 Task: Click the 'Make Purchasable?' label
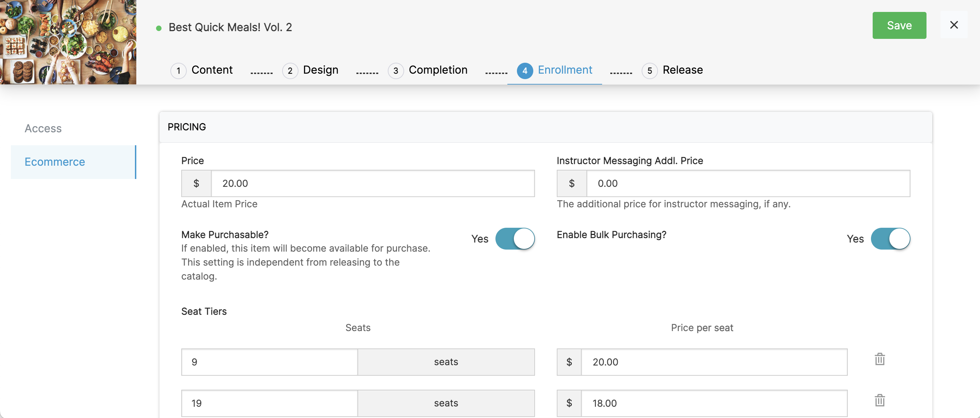[x=225, y=235]
